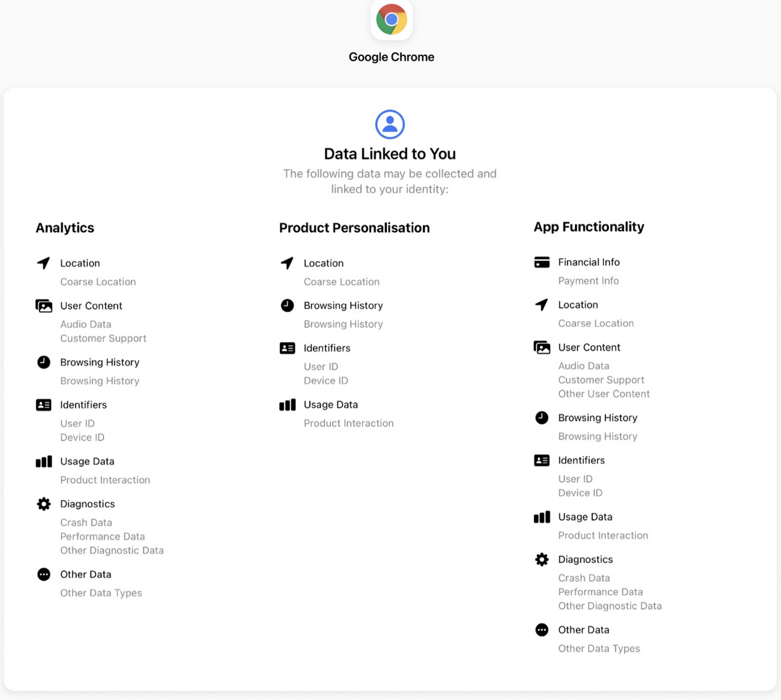Click Coarse Location under Product Personalisation
The height and width of the screenshot is (700, 781).
point(342,282)
